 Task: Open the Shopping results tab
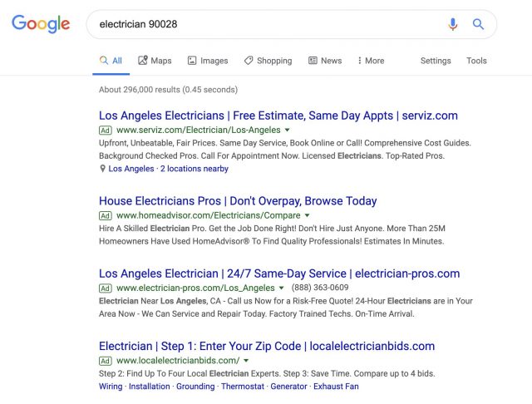click(268, 61)
